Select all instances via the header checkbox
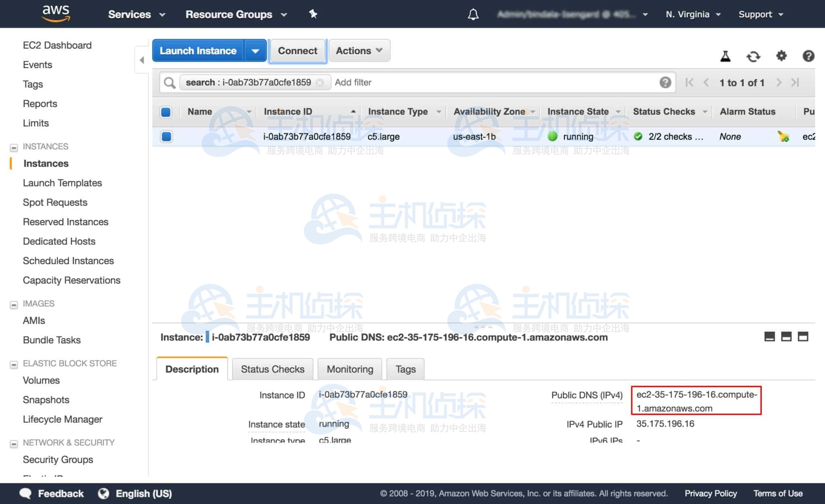 166,112
